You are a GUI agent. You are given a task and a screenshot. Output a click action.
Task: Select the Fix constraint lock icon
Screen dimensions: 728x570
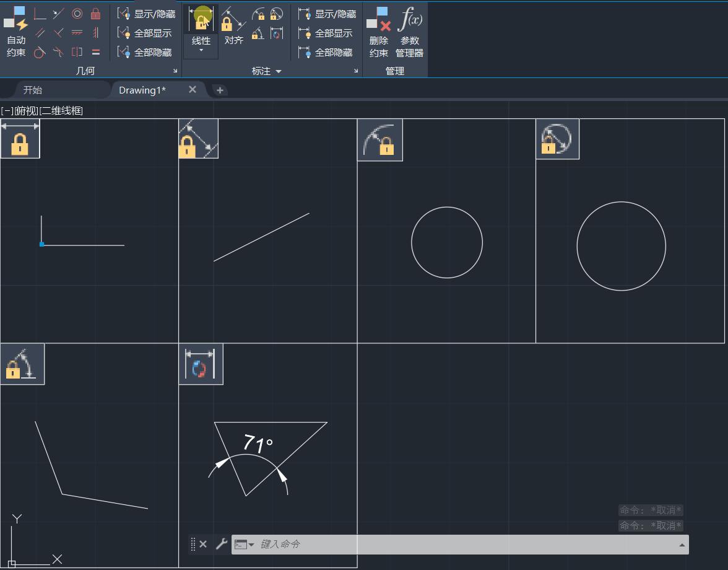pos(96,14)
